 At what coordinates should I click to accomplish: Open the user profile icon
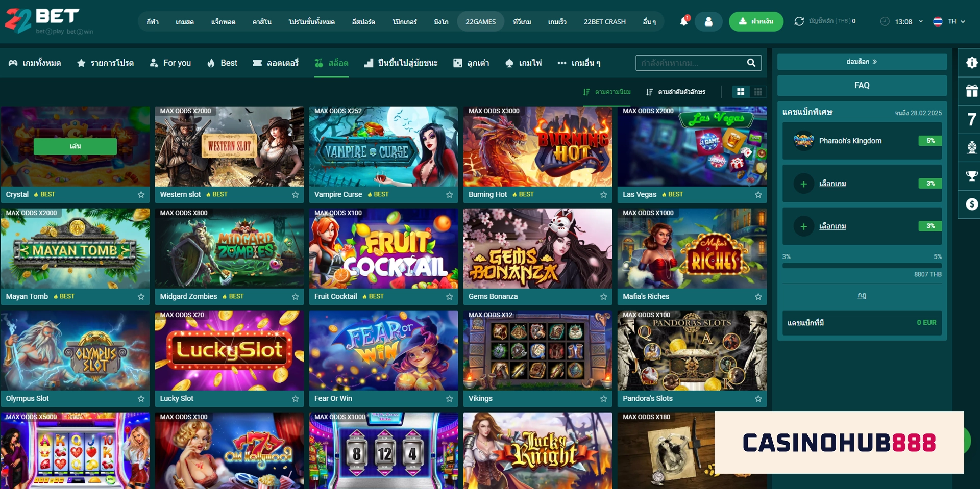pyautogui.click(x=708, y=21)
